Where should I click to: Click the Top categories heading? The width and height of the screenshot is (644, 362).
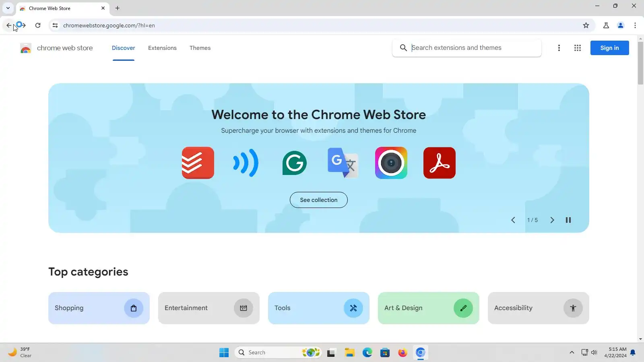[88, 272]
